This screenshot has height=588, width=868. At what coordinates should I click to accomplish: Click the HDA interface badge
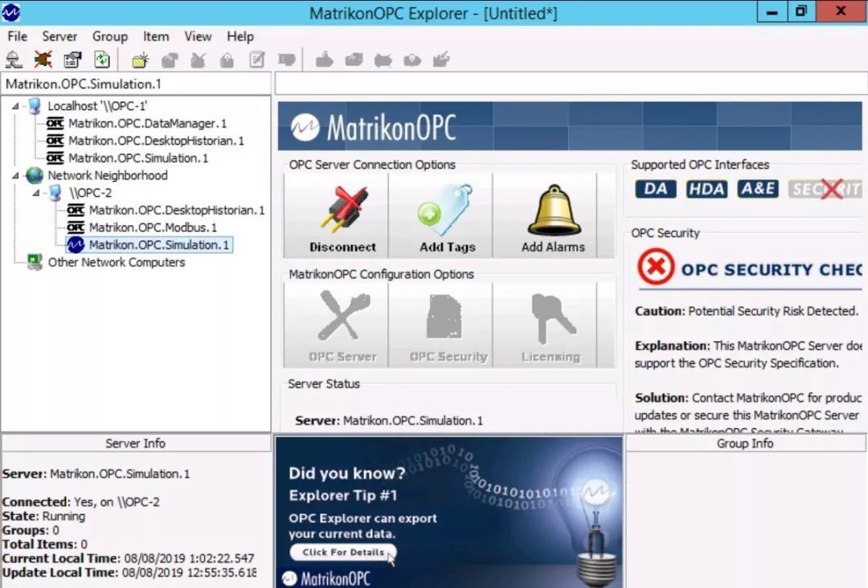click(706, 190)
